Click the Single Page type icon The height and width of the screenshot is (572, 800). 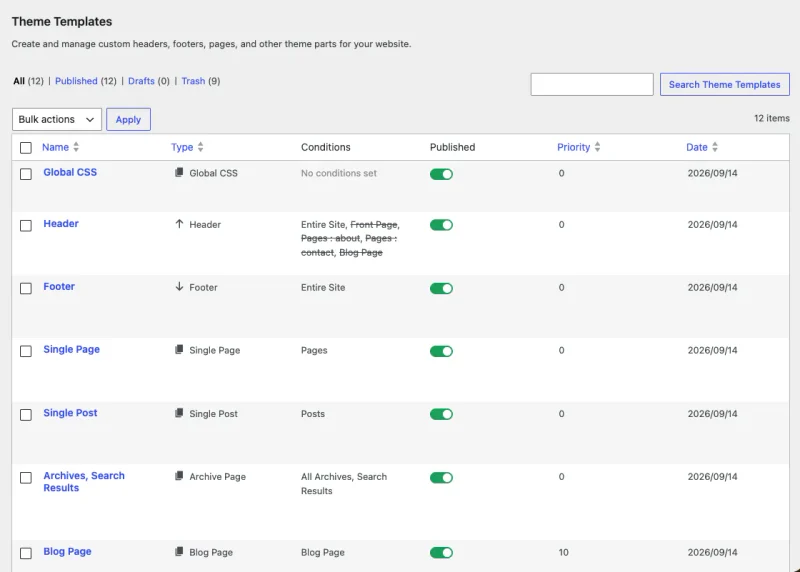(179, 350)
